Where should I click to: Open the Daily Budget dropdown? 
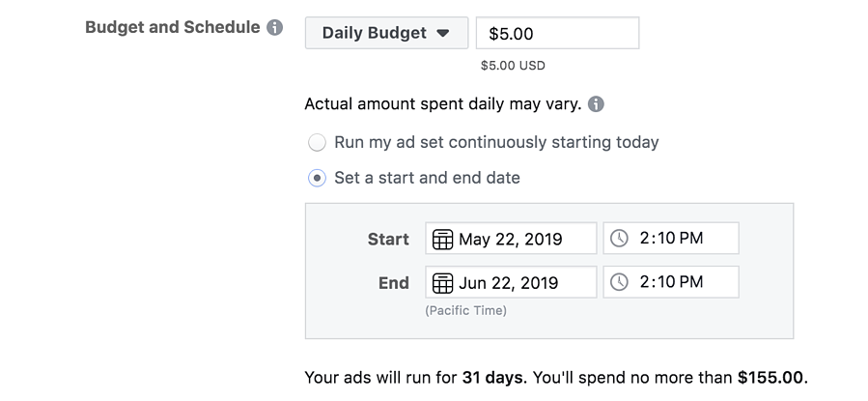coord(386,33)
